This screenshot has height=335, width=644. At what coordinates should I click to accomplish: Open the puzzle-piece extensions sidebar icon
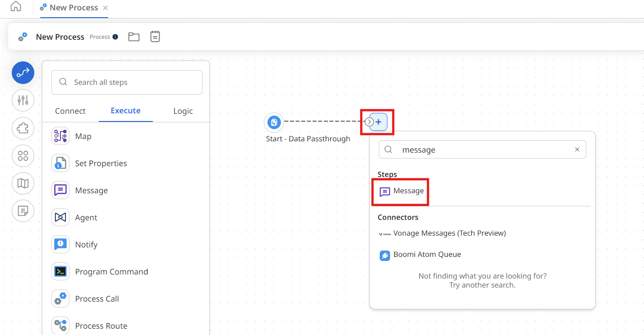point(23,128)
